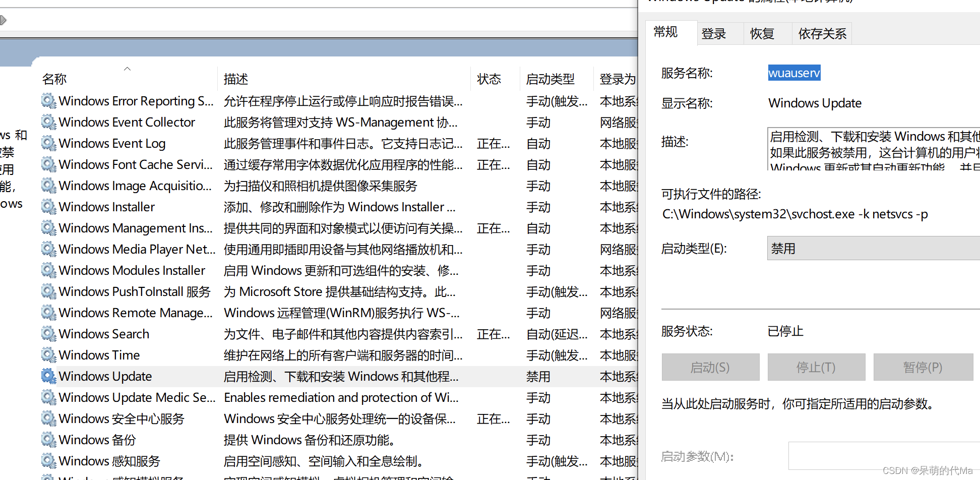Sort services by 登录为 column header
Viewport: 980px width, 480px height.
pyautogui.click(x=618, y=79)
